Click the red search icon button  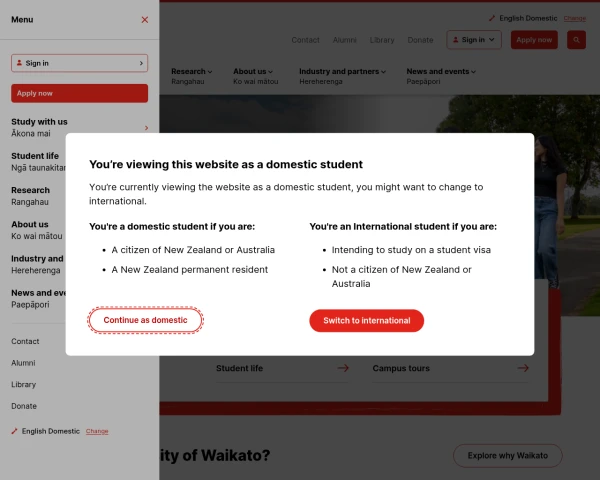pyautogui.click(x=576, y=40)
